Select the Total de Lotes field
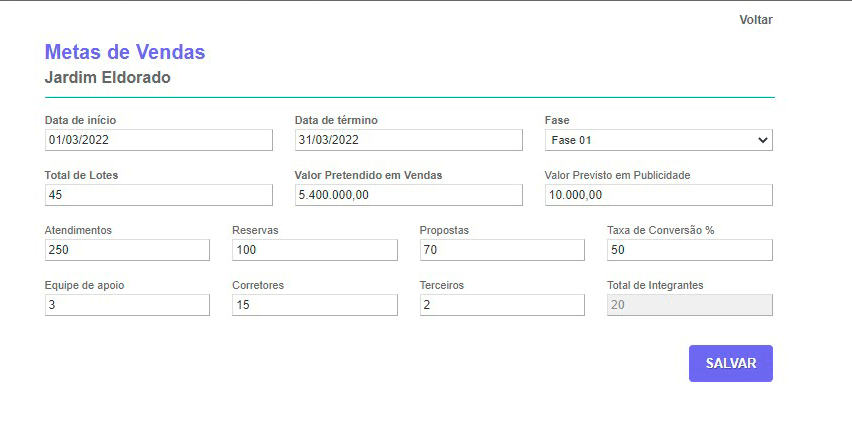This screenshot has height=426, width=852. pos(158,195)
